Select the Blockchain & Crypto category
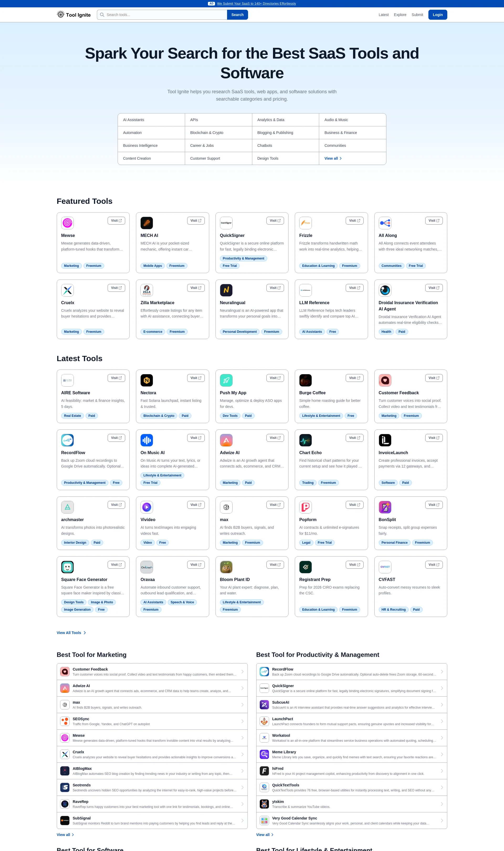The width and height of the screenshot is (504, 851). tap(218, 133)
